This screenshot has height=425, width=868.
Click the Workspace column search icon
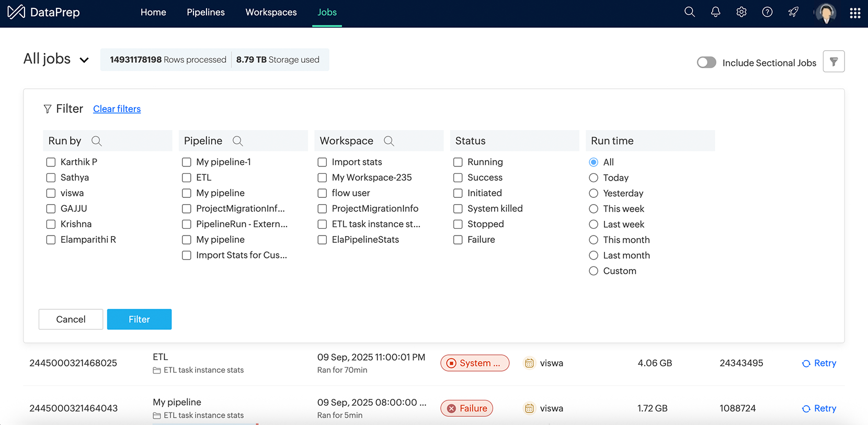tap(389, 141)
